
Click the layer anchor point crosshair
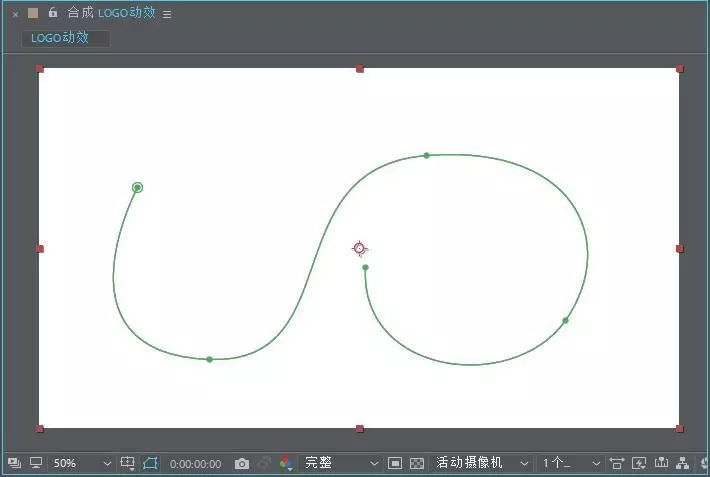point(360,248)
